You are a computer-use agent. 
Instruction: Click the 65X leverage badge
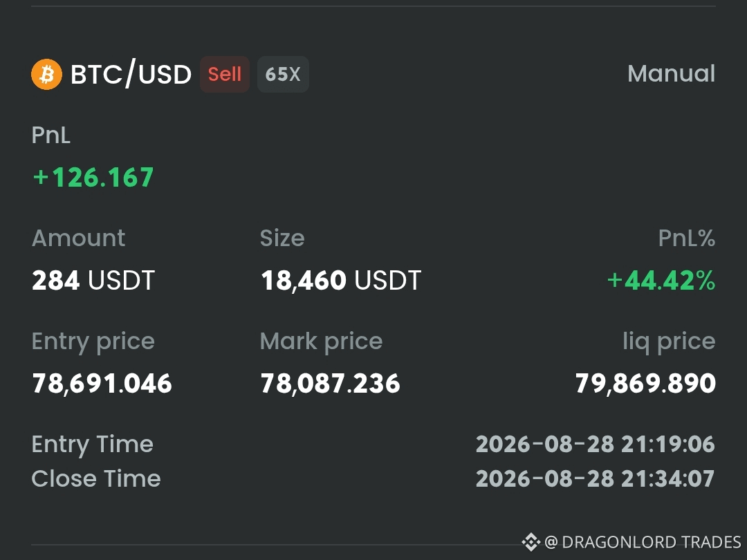283,74
